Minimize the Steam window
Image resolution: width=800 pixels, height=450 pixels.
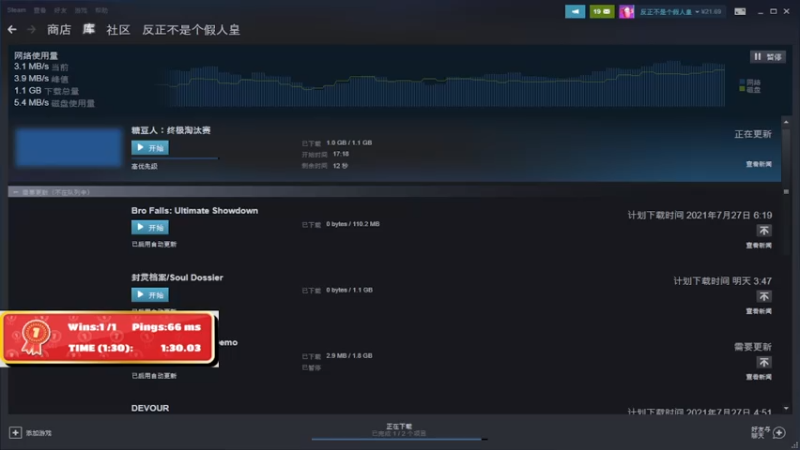pyautogui.click(x=760, y=11)
